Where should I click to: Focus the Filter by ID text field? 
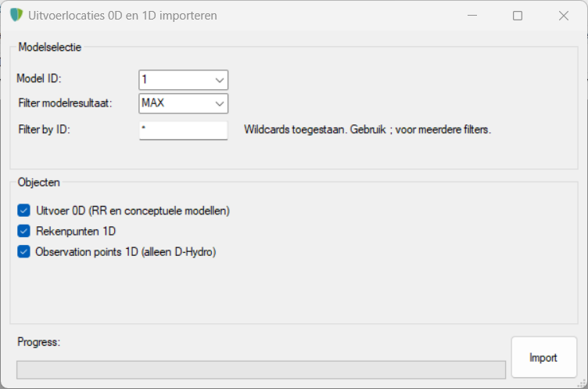coord(184,130)
